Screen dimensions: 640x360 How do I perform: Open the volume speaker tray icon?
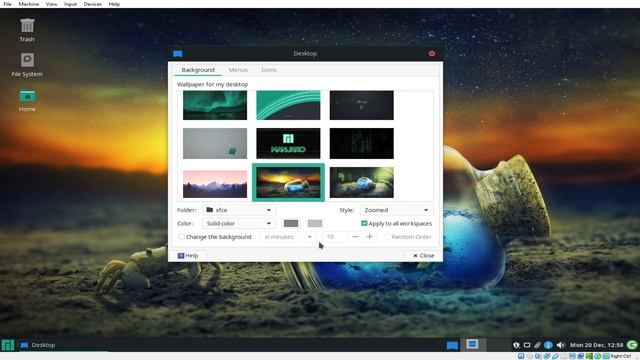tap(561, 345)
